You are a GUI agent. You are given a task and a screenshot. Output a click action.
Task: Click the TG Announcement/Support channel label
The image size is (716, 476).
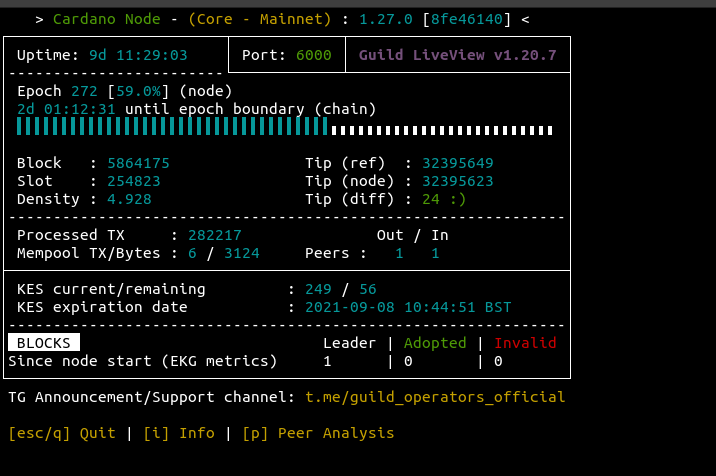click(x=152, y=397)
